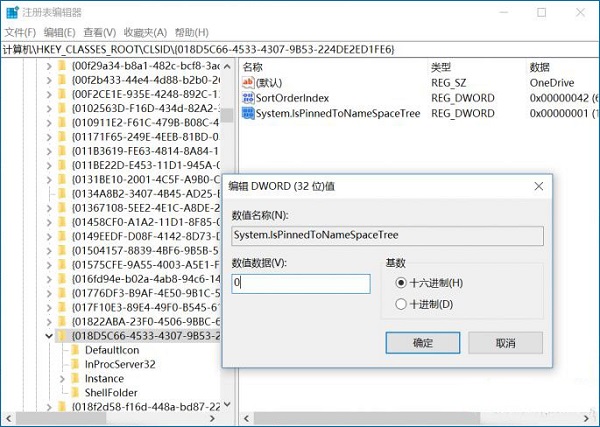Click folder icon of {01822ABA-23F0-4506 key

(62, 321)
